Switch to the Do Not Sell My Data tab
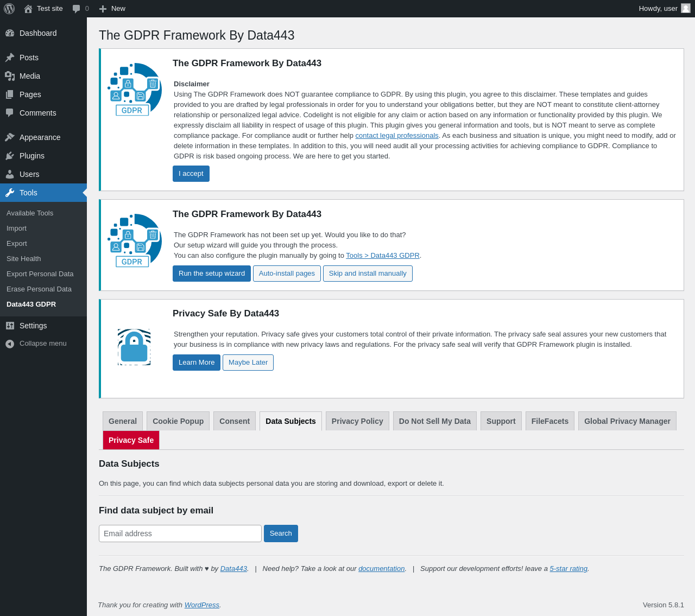The height and width of the screenshot is (616, 695). [435, 421]
